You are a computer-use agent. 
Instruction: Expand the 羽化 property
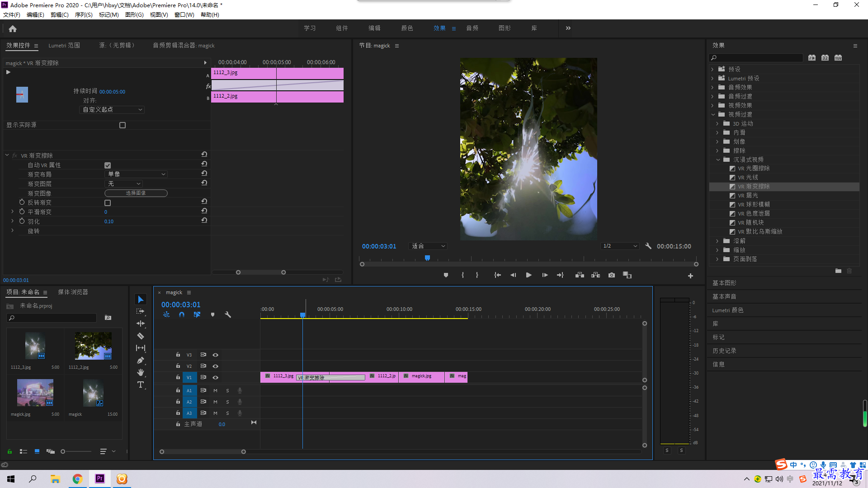point(12,221)
